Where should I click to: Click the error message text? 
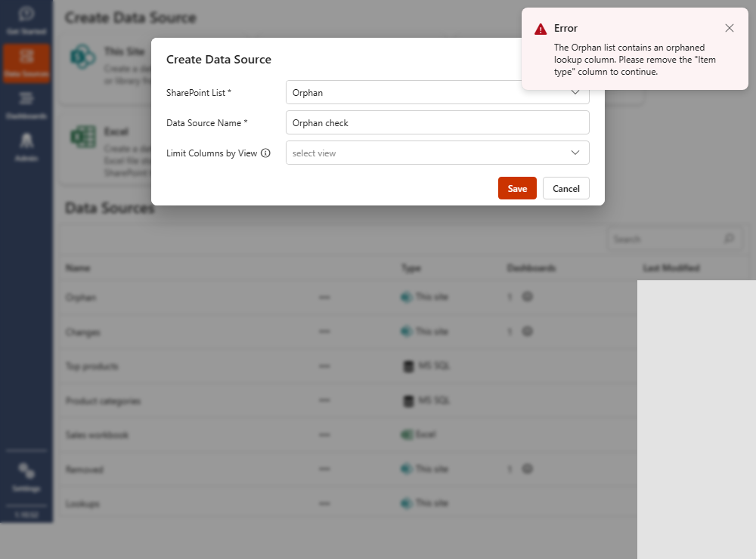(x=634, y=60)
